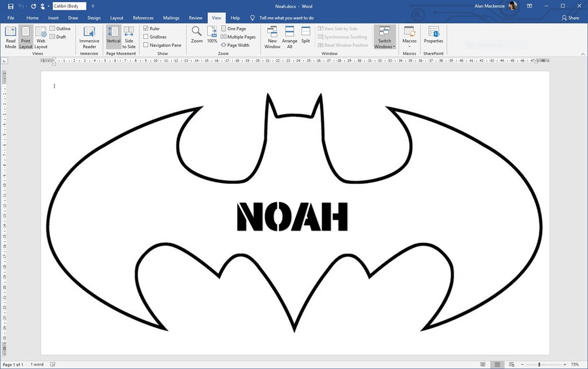Screen dimensions: 588x369
Task: Switch to Web Layout view
Action: (x=41, y=37)
